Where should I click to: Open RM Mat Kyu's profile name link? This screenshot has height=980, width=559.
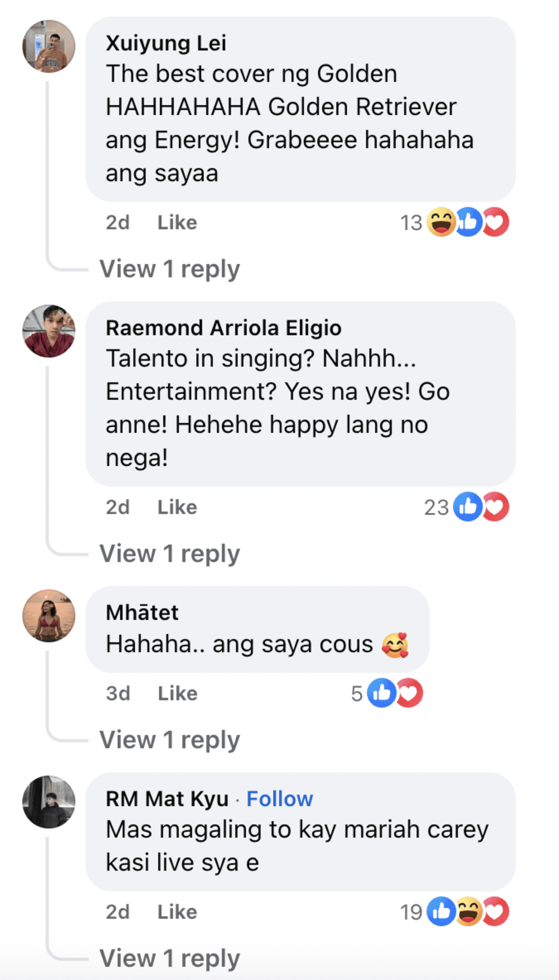click(x=167, y=799)
